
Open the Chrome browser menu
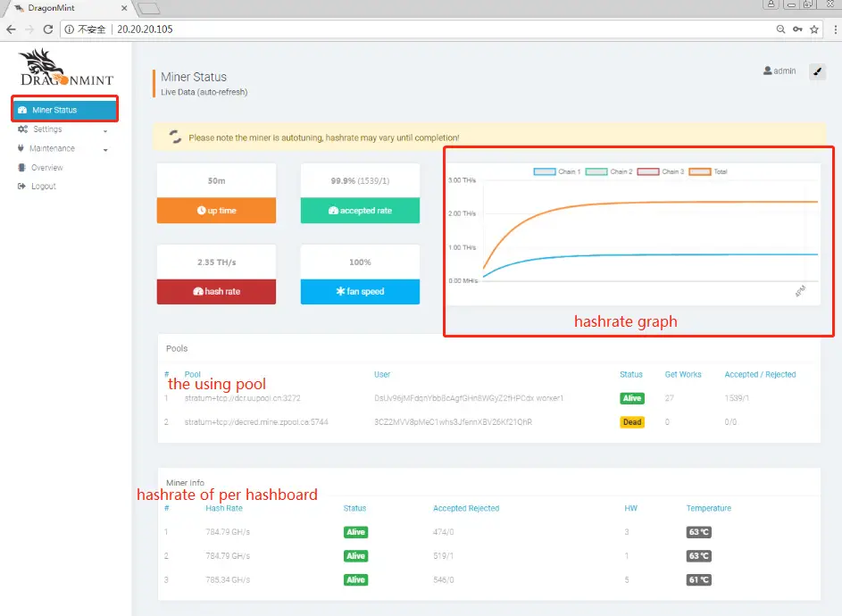tap(836, 29)
